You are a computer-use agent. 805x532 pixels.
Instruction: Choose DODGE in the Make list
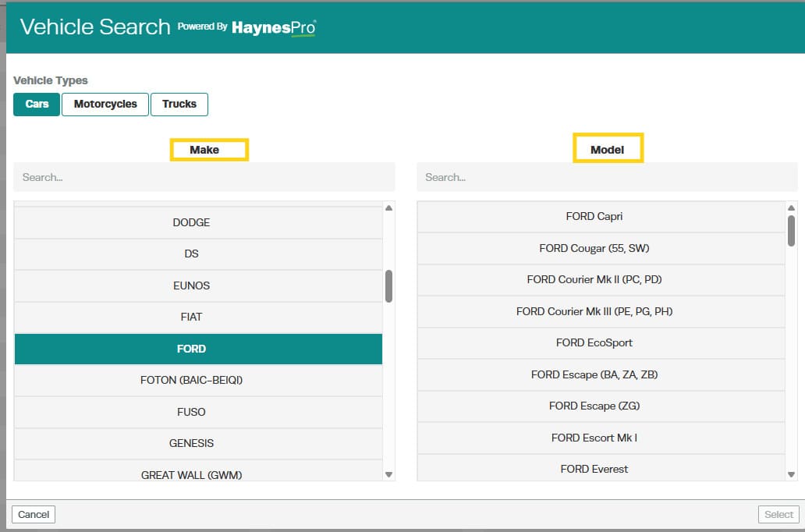[x=198, y=223]
